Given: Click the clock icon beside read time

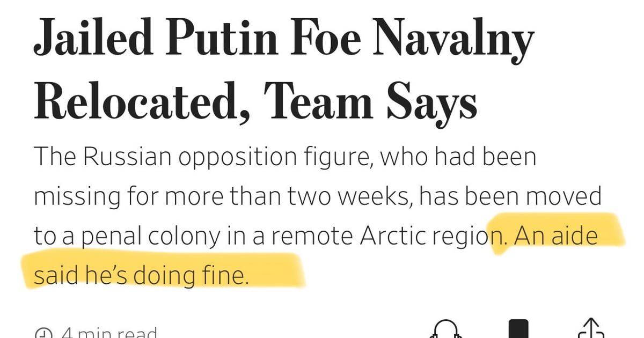Looking at the screenshot, I should (x=43, y=334).
